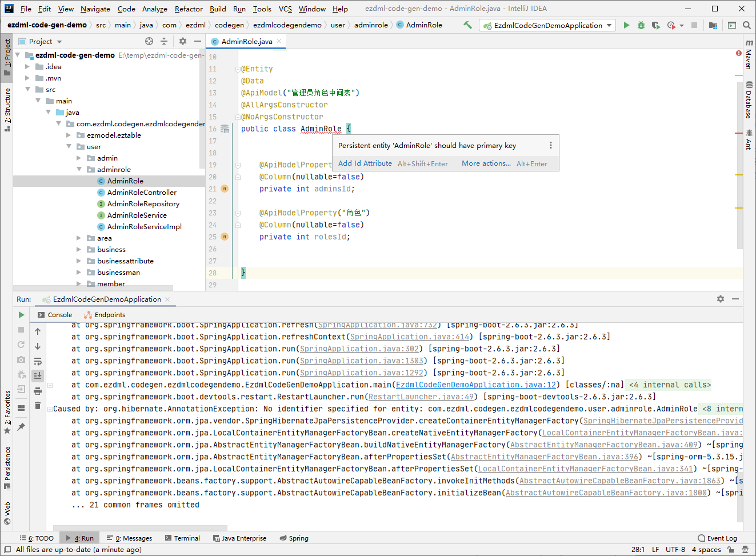Screen dimensions: 756x556
Task: Toggle scroll to end in console
Action: [x=38, y=376]
